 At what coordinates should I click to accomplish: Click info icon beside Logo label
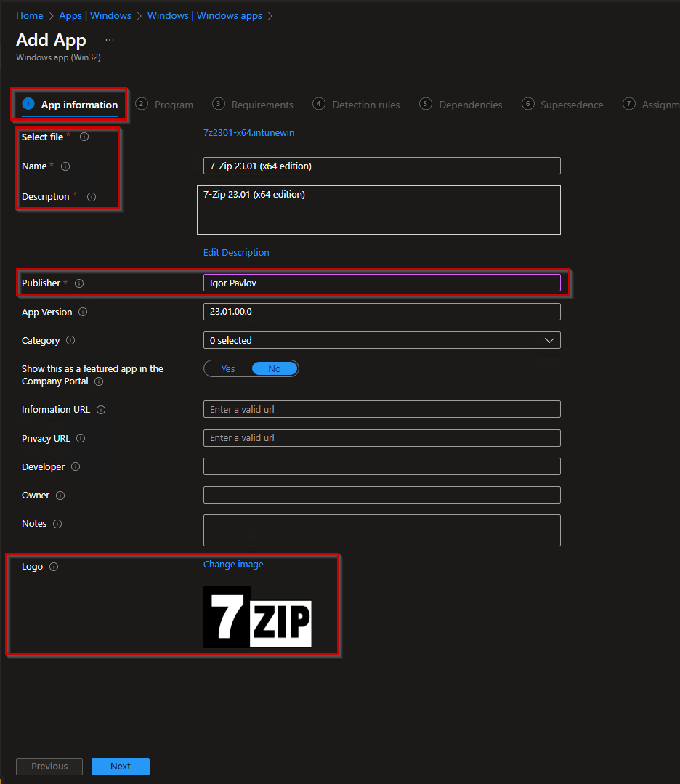pos(54,567)
